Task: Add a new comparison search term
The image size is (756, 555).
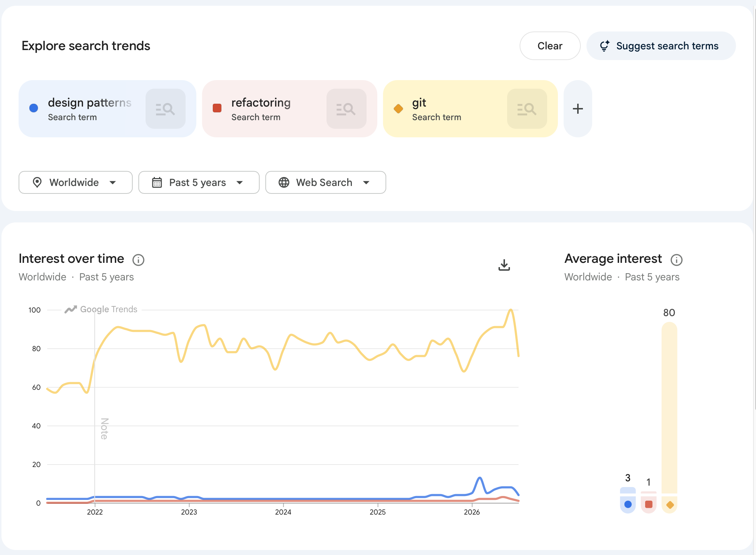Action: 578,109
